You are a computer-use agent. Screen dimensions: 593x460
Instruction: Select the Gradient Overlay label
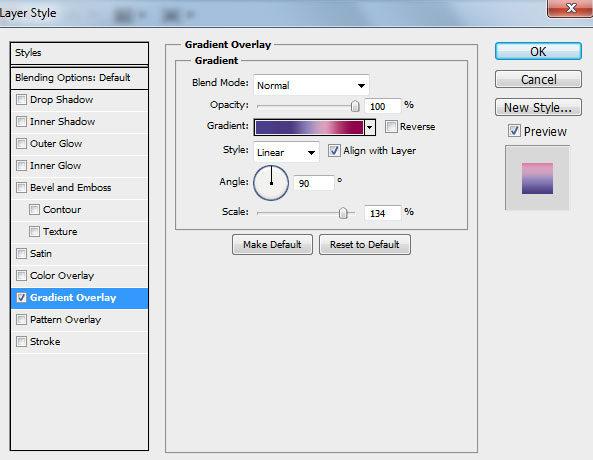[73, 297]
